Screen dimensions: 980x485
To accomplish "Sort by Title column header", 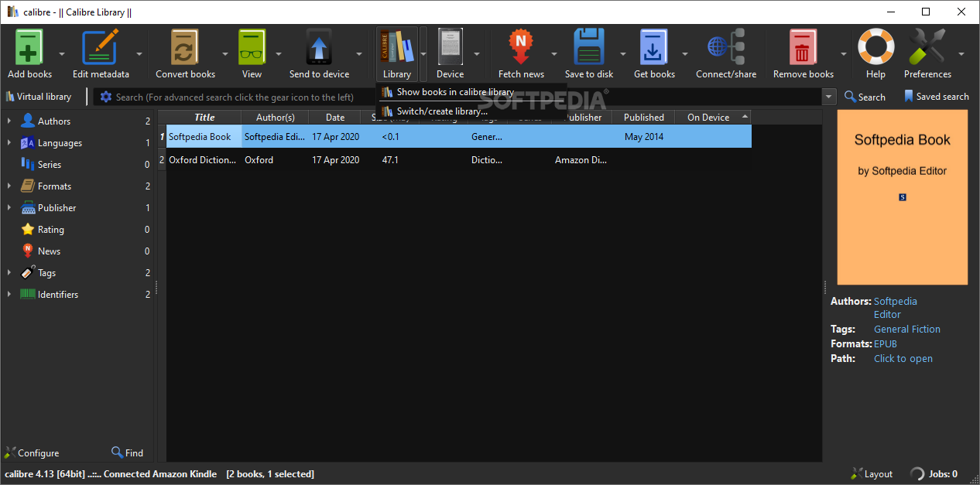I will coord(204,118).
